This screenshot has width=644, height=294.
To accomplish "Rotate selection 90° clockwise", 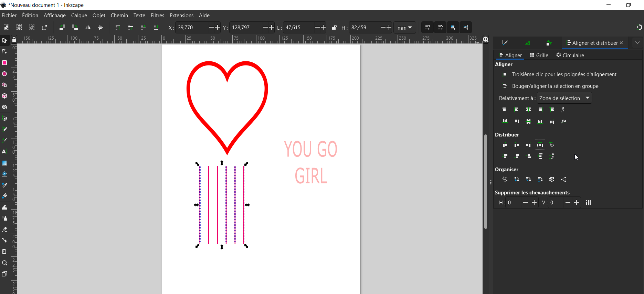I will [x=75, y=27].
